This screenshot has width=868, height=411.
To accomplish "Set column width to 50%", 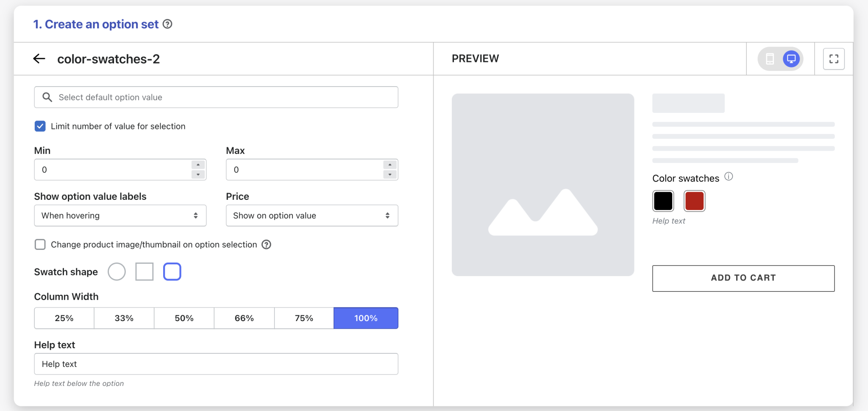I will tap(184, 318).
